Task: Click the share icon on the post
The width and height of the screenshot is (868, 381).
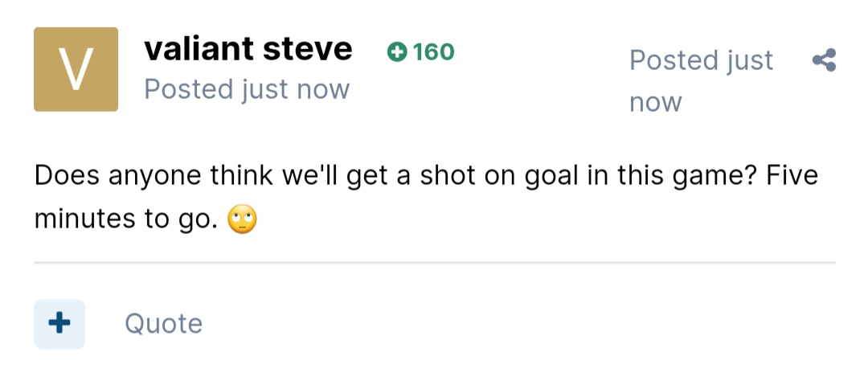Action: pos(825,59)
